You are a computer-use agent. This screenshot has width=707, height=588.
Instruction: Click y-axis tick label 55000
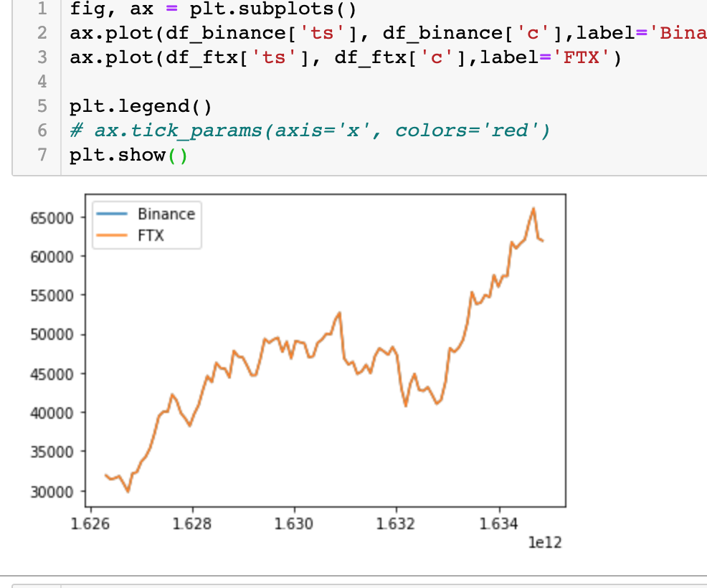tap(52, 295)
